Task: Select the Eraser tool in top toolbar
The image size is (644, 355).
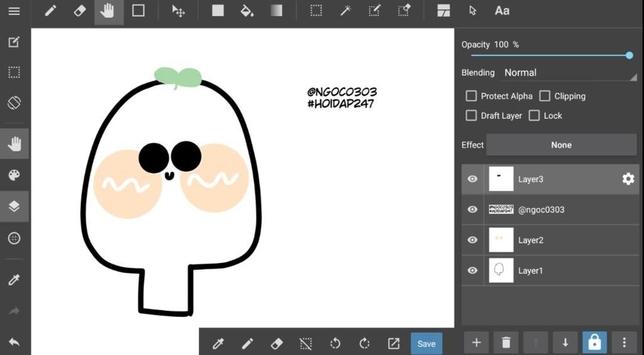Action: tap(80, 11)
